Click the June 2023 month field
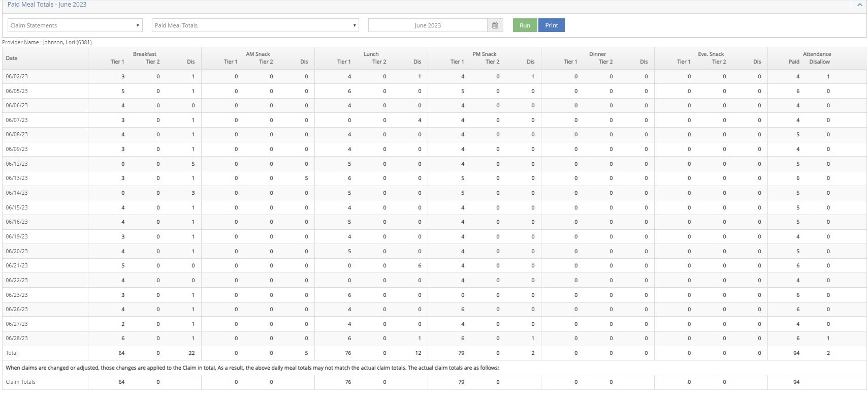 coord(427,25)
